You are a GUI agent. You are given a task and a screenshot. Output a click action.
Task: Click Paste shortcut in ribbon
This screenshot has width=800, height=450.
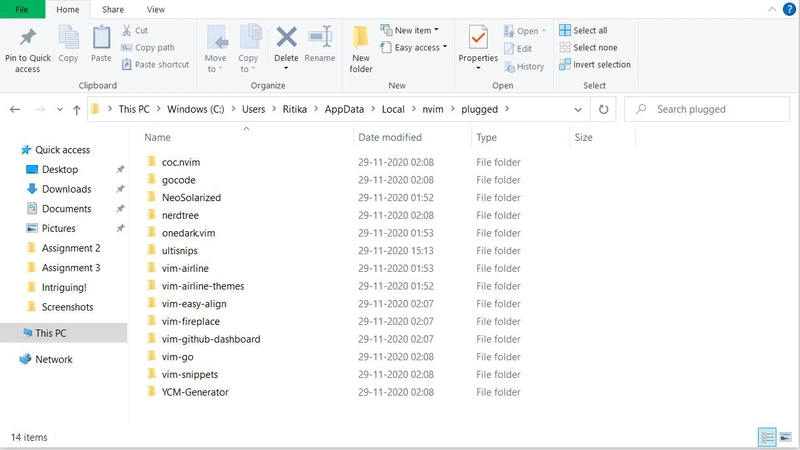click(x=155, y=64)
